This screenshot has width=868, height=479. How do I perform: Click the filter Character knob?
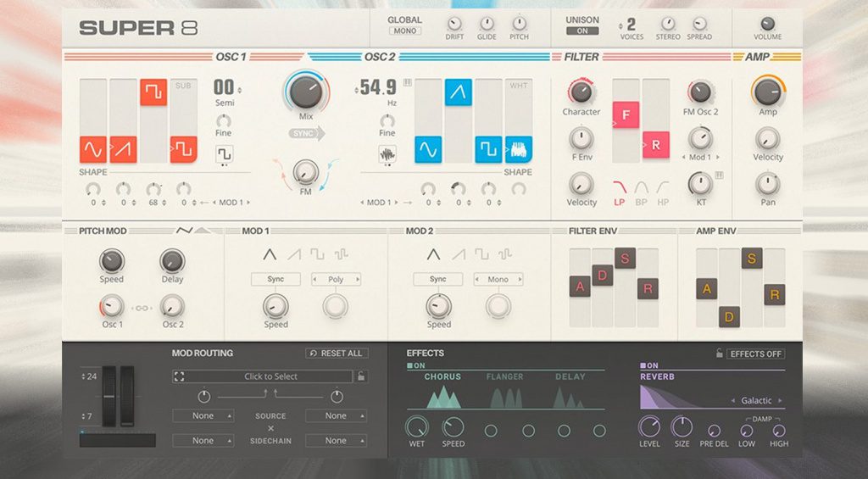581,92
